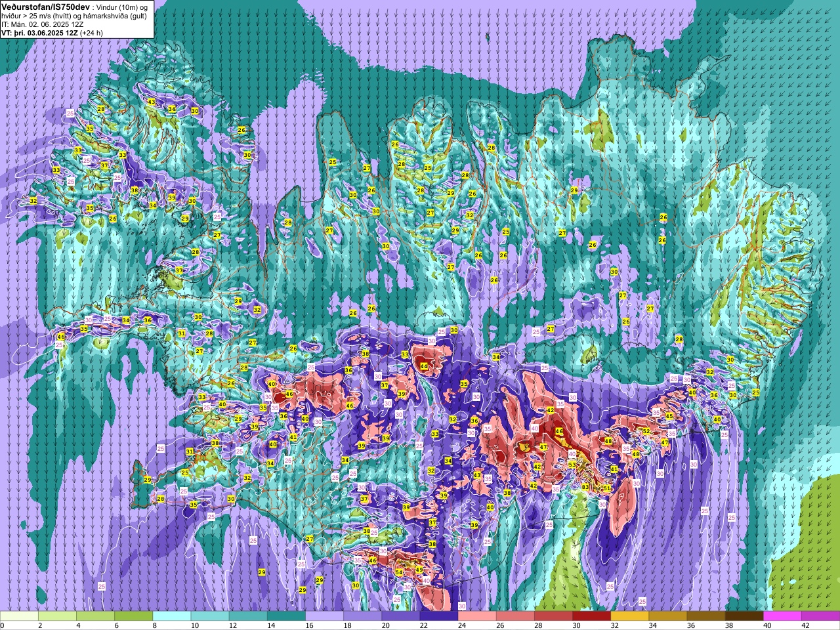
Task: Click the 22–24 m/s deep indigo legend swatch
Action: point(439,616)
